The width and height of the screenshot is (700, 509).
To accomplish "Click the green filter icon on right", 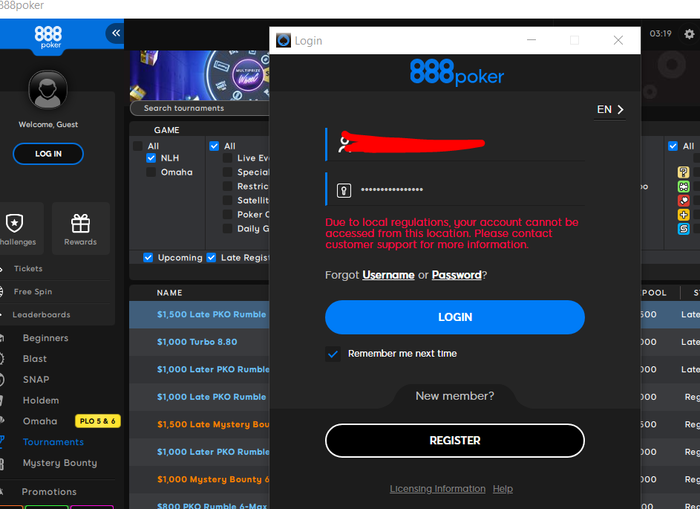I will [683, 186].
